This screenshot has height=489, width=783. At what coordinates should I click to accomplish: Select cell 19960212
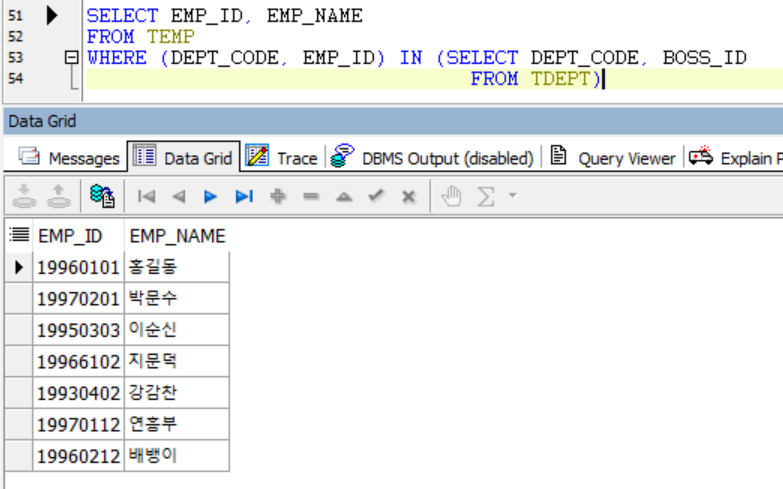click(78, 456)
